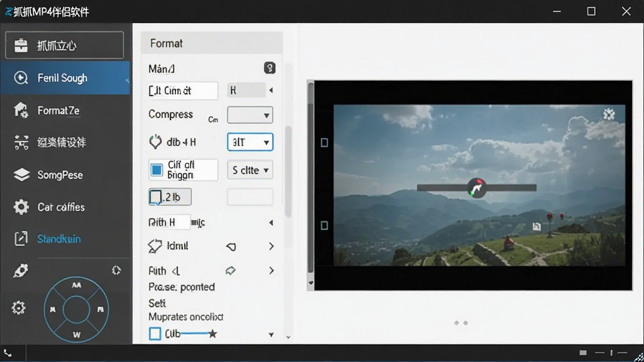Click the tag icon in the Idmil row
The height and width of the screenshot is (362, 644).
(231, 246)
